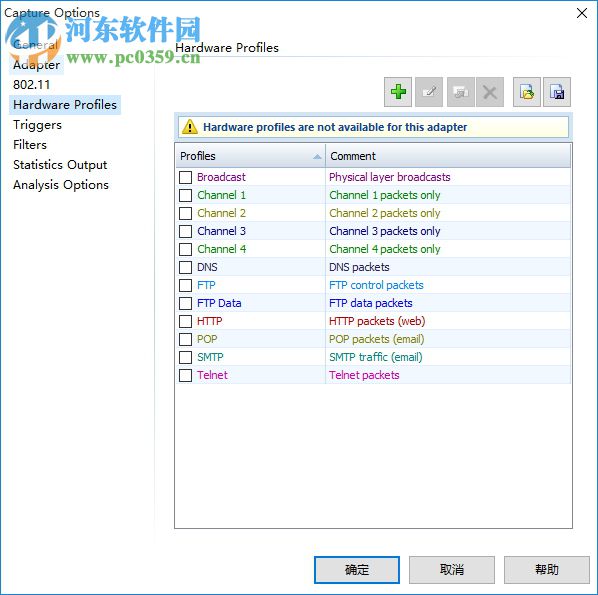Click the delete profile X icon
Viewport: 598px width, 595px height.
pos(490,92)
